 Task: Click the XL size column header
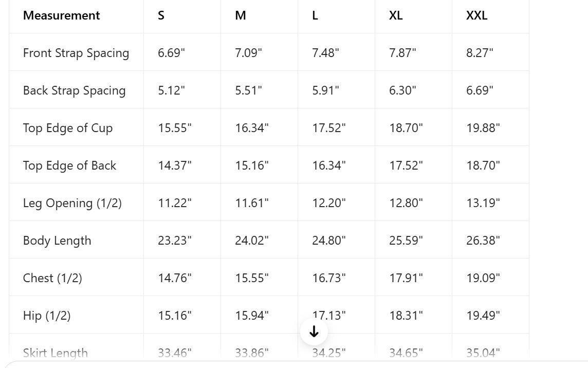[396, 15]
